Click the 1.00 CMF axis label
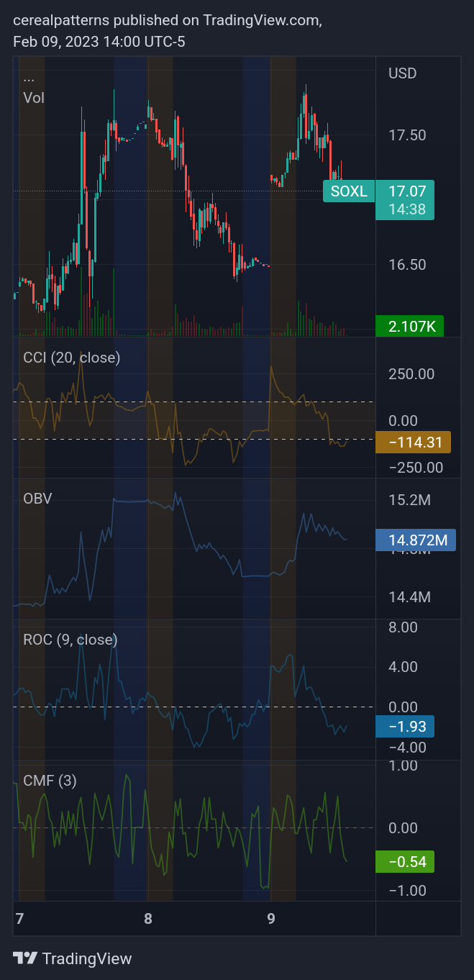 (x=404, y=766)
